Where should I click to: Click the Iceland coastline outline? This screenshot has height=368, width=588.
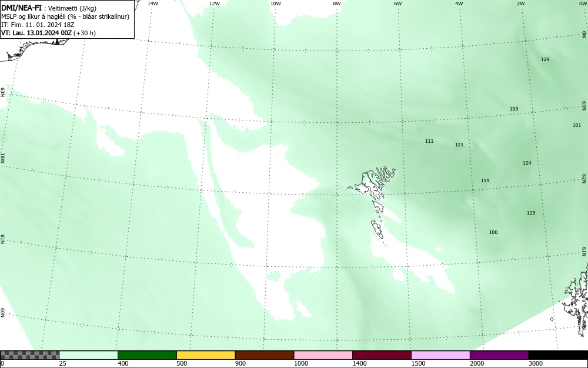(x=34, y=48)
